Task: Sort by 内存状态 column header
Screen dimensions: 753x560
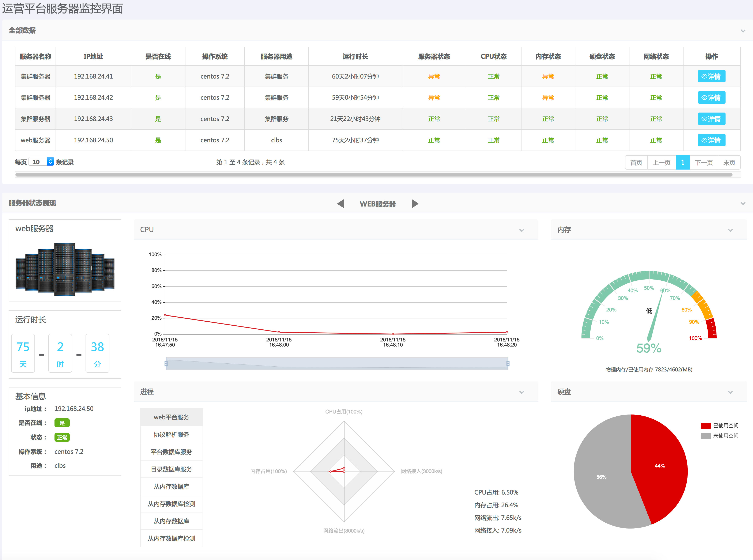Action: [548, 57]
